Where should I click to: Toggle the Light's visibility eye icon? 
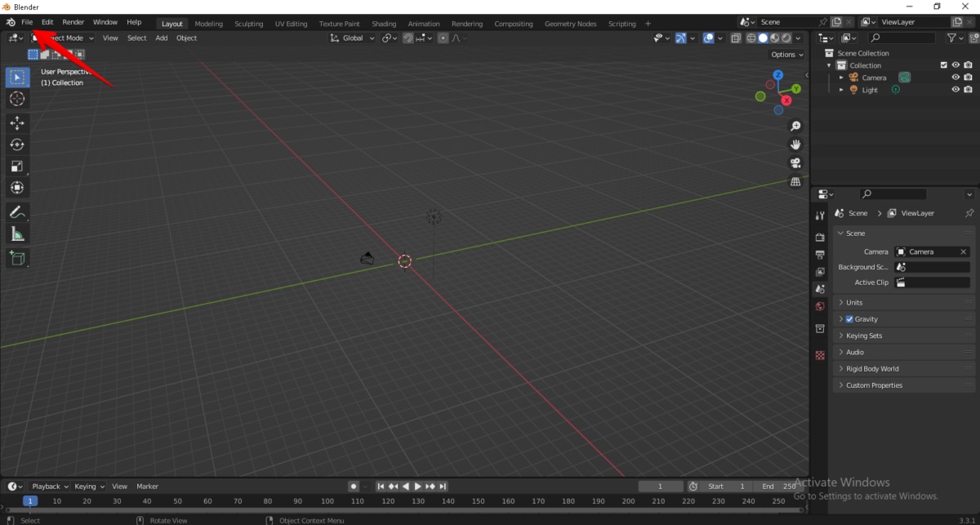pos(955,89)
